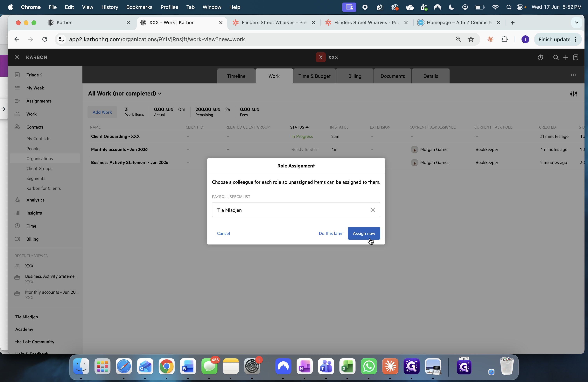Open the Details tab
Viewport: 588px width, 382px height.
pyautogui.click(x=430, y=76)
